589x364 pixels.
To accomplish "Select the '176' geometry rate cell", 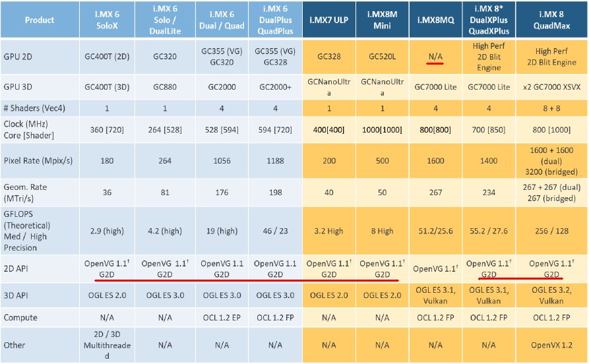I will click(222, 193).
